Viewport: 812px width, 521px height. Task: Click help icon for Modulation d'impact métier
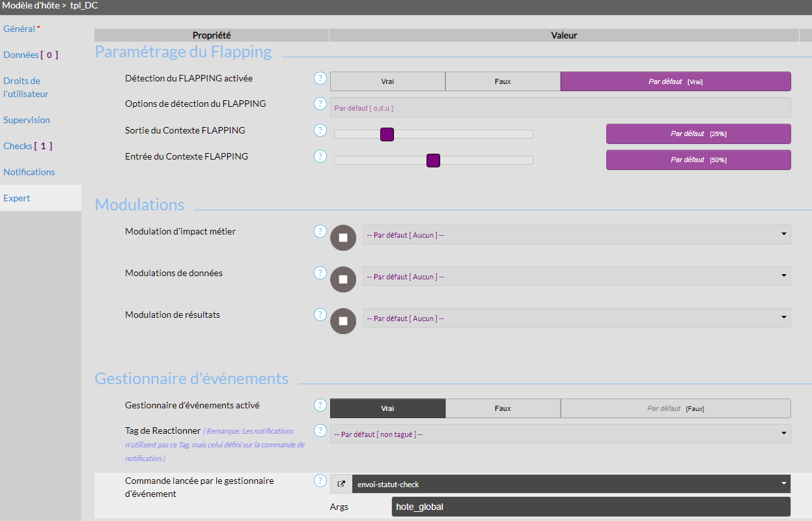coord(320,231)
